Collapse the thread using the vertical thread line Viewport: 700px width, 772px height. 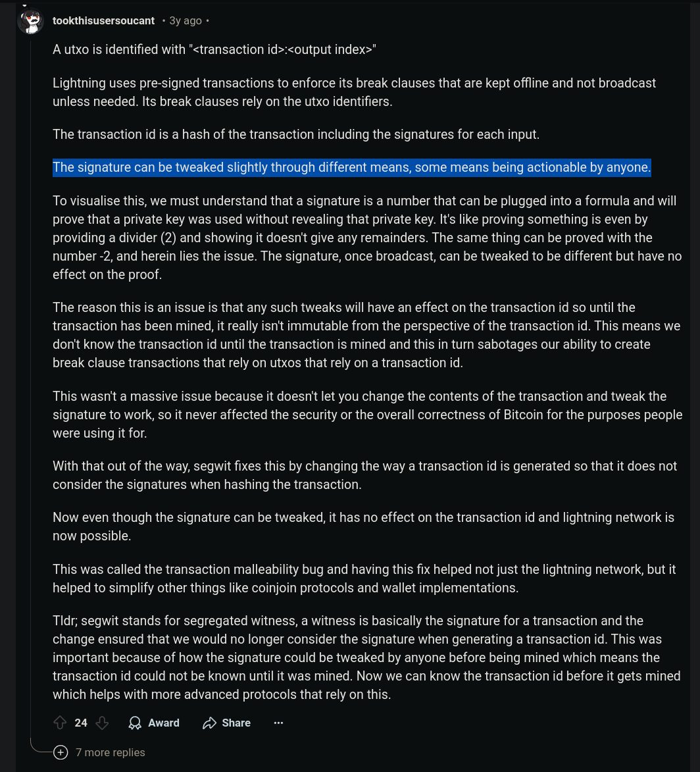tap(30, 384)
